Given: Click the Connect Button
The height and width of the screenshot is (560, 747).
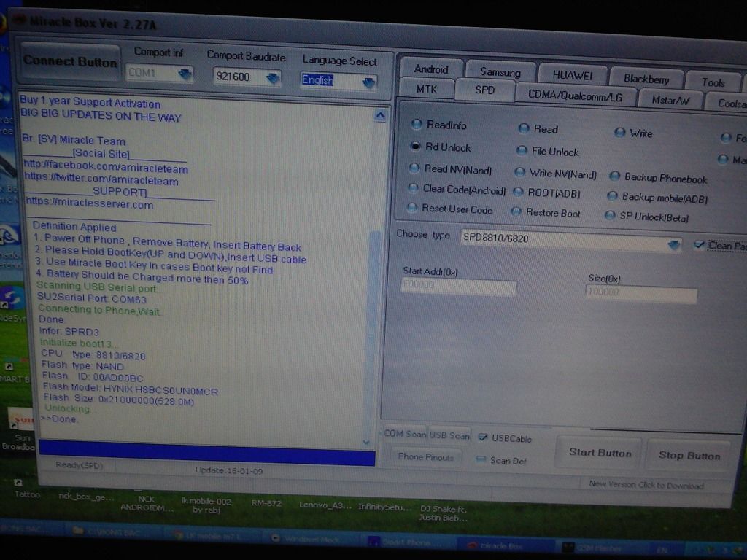Looking at the screenshot, I should point(69,62).
